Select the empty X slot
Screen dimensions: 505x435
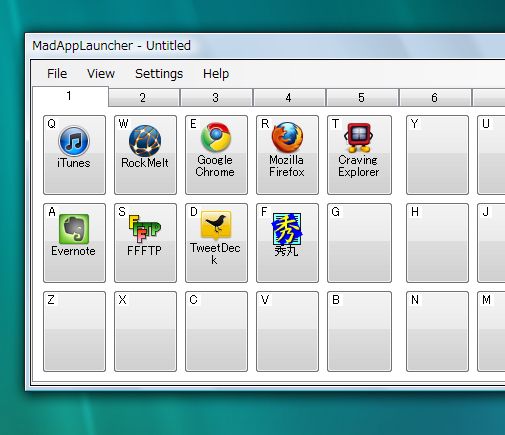point(145,331)
